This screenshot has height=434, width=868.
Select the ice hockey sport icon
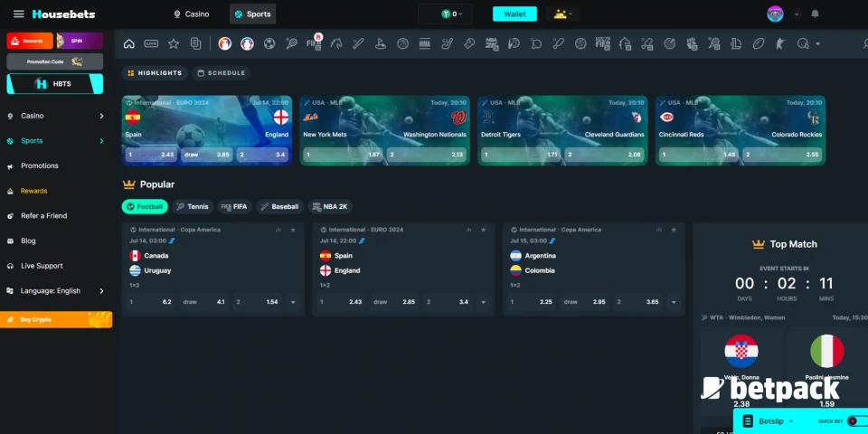click(x=447, y=43)
